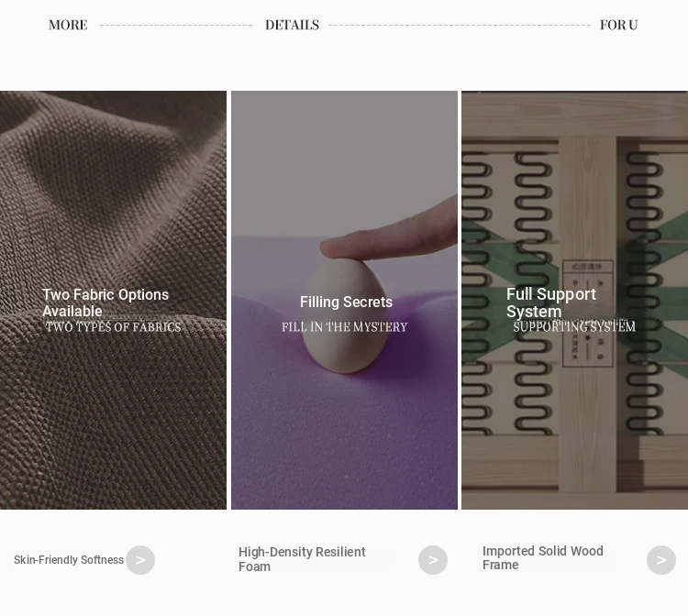Click the 'DETAILS' header text
The width and height of the screenshot is (688, 616).
[292, 25]
